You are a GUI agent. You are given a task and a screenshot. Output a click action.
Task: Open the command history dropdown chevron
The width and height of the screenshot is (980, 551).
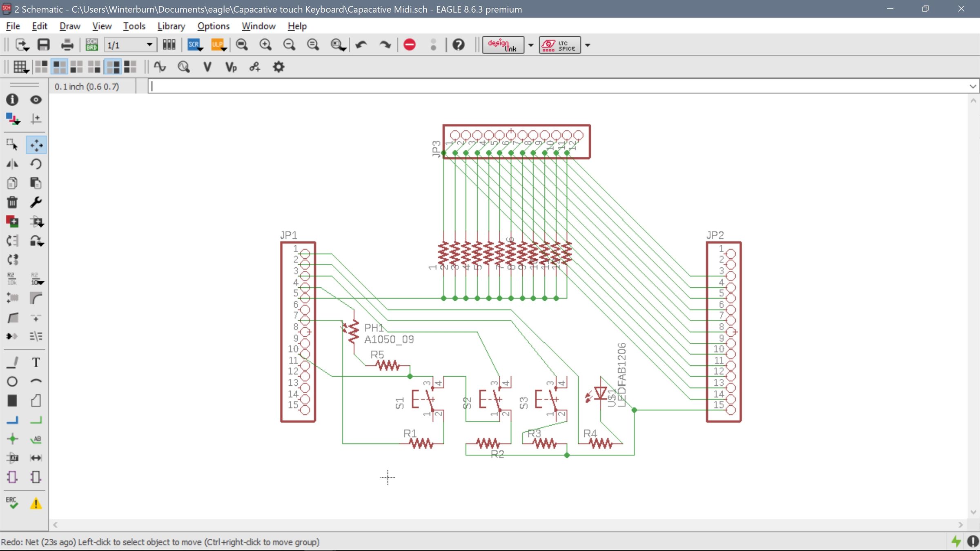973,86
